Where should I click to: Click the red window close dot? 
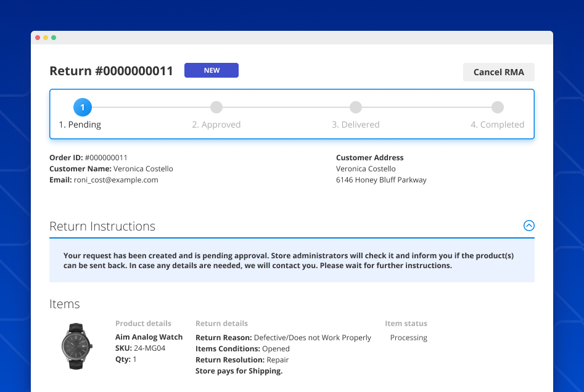point(38,38)
